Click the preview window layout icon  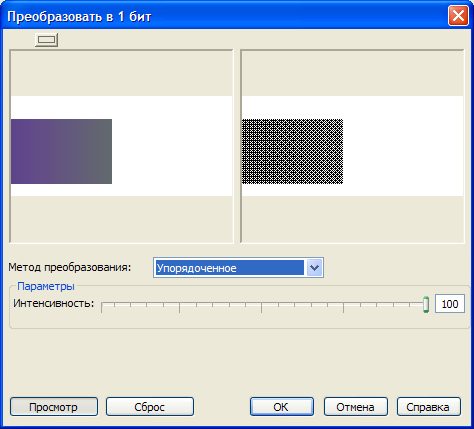point(47,40)
